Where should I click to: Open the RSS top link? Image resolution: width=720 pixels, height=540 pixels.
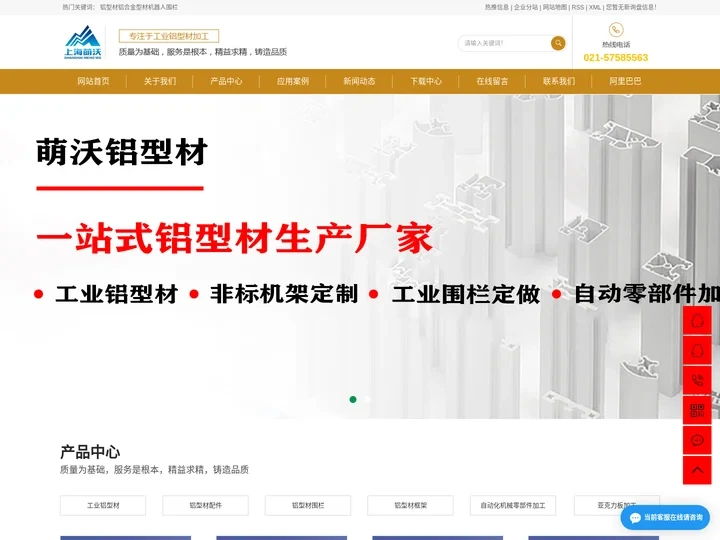578,7
